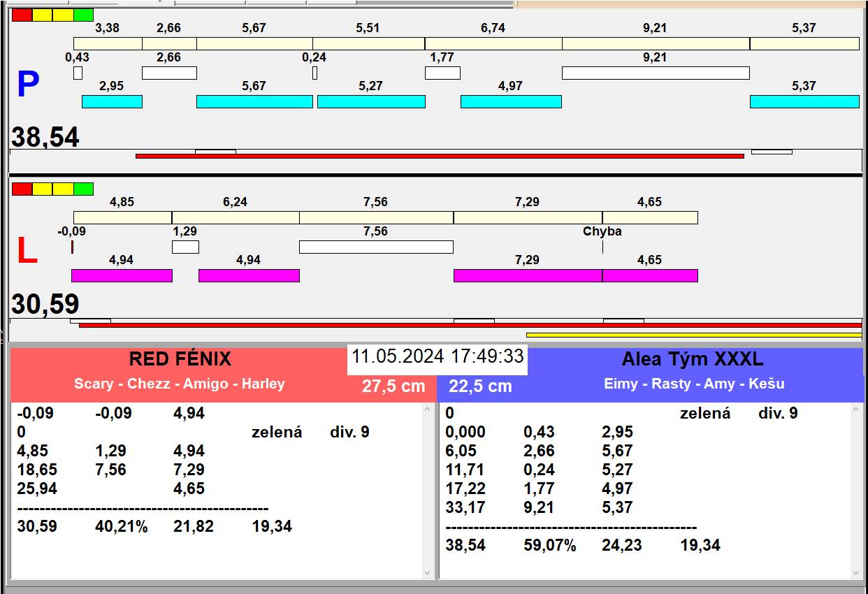Click the green start light in lane L
Viewport: 868px width, 594px height.
(83, 189)
